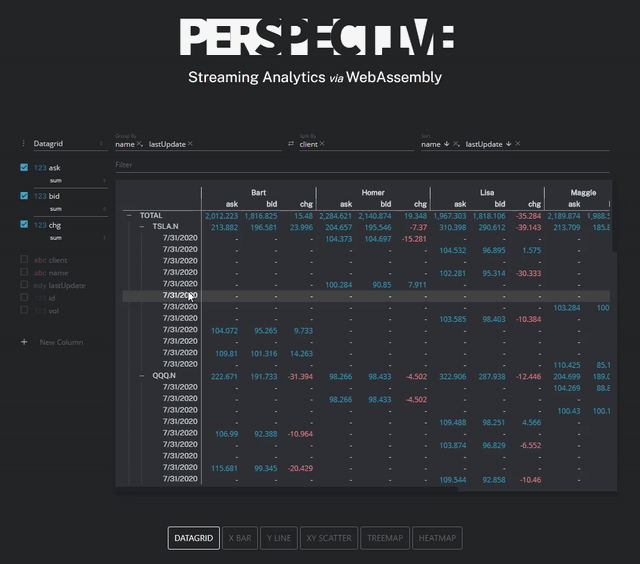The height and width of the screenshot is (564, 640).
Task: Click the cell value -31.394
Action: point(300,376)
